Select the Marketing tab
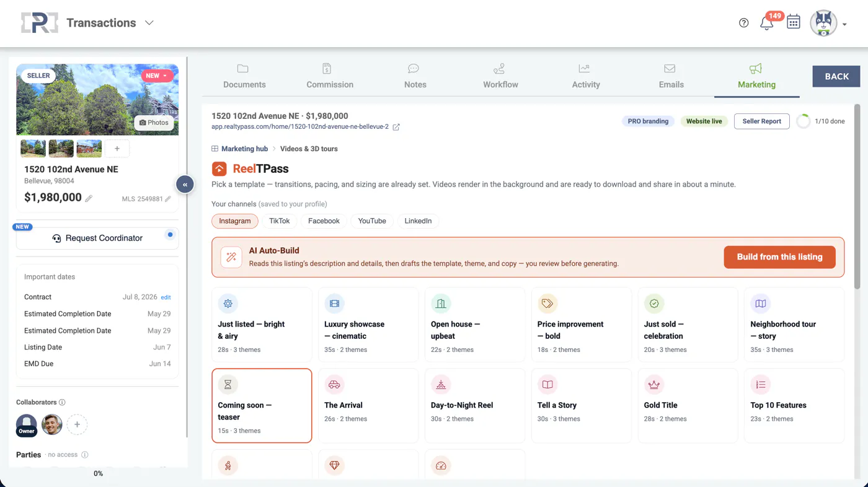 pyautogui.click(x=756, y=76)
